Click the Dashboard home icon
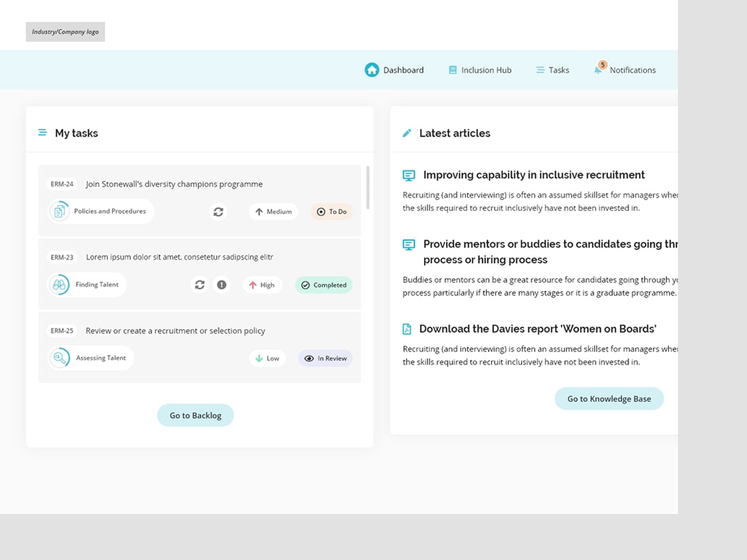The width and height of the screenshot is (747, 560). pyautogui.click(x=372, y=70)
